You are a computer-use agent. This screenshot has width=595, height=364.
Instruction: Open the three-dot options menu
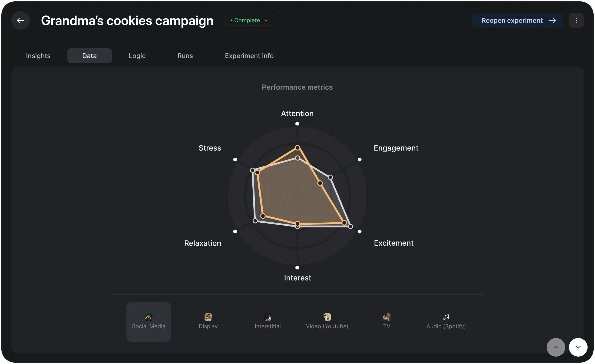tap(577, 20)
